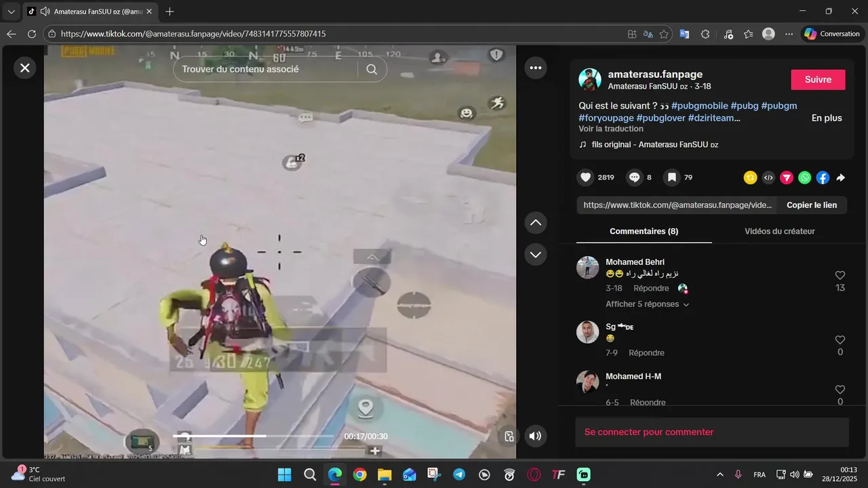
Task: Close the TikTok video viewer
Action: coord(24,68)
